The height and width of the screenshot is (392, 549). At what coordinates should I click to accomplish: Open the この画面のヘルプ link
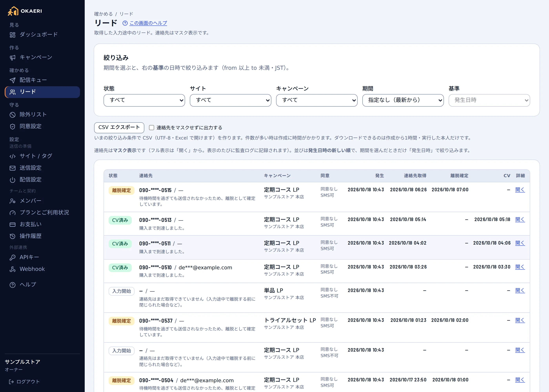(x=148, y=23)
